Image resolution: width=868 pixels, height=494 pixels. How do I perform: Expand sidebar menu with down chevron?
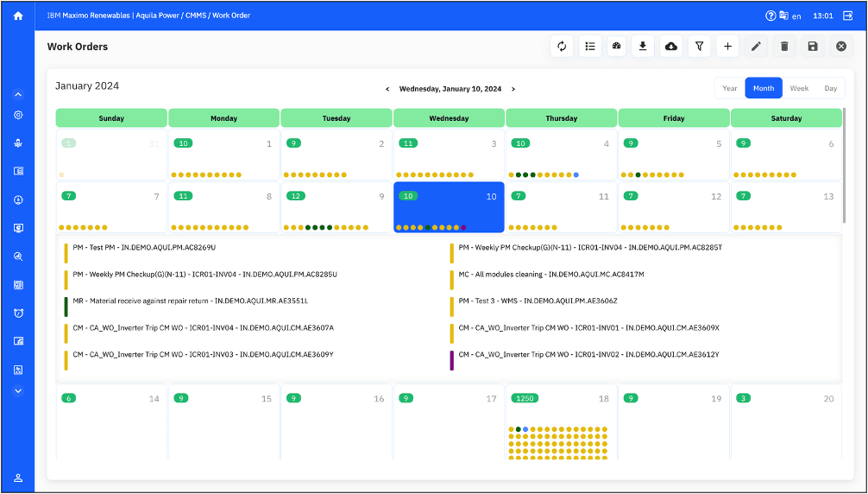(18, 390)
